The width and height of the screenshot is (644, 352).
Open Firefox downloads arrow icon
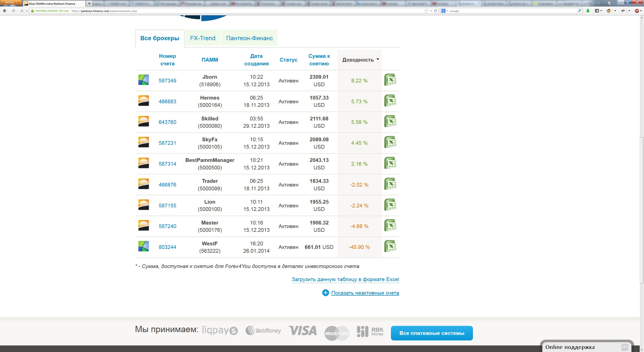pyautogui.click(x=588, y=11)
